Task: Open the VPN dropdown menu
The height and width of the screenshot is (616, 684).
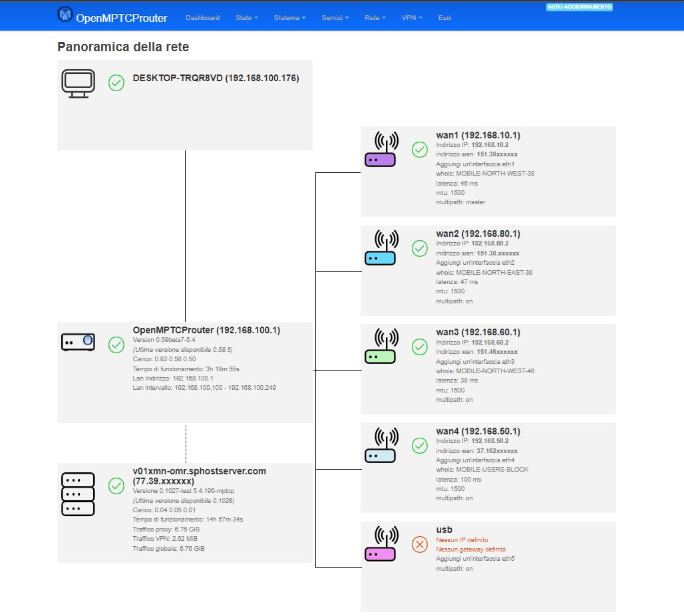Action: pyautogui.click(x=412, y=18)
